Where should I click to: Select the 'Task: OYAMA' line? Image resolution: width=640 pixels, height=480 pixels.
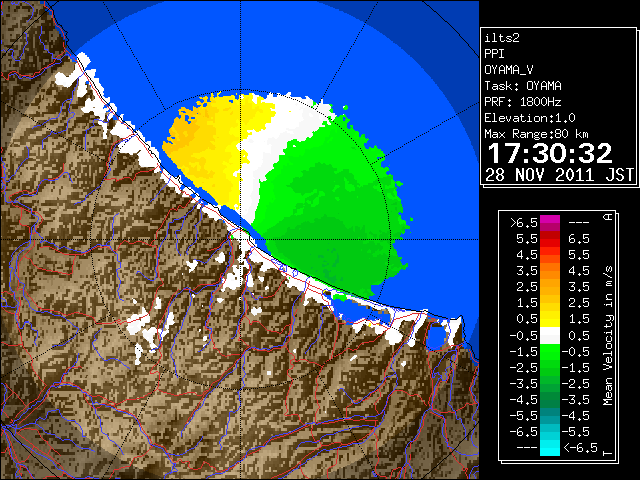pyautogui.click(x=523, y=86)
